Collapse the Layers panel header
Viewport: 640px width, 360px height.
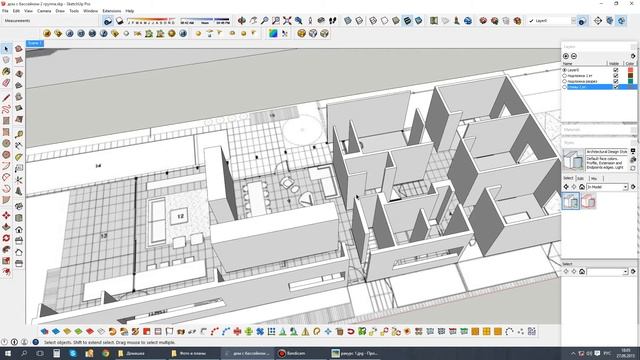point(599,47)
